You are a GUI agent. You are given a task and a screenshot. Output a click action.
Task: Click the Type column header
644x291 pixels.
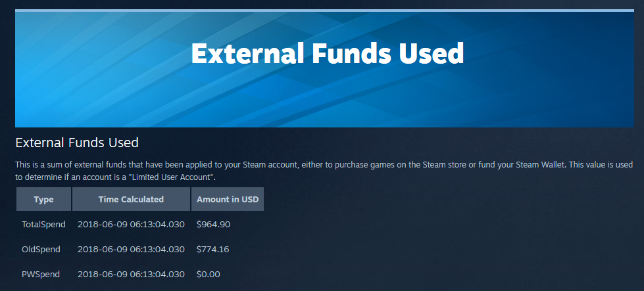pos(43,199)
